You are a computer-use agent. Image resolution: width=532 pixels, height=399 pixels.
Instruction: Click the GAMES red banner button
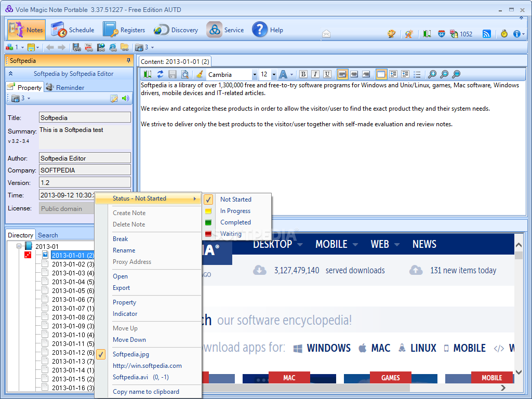coord(391,378)
